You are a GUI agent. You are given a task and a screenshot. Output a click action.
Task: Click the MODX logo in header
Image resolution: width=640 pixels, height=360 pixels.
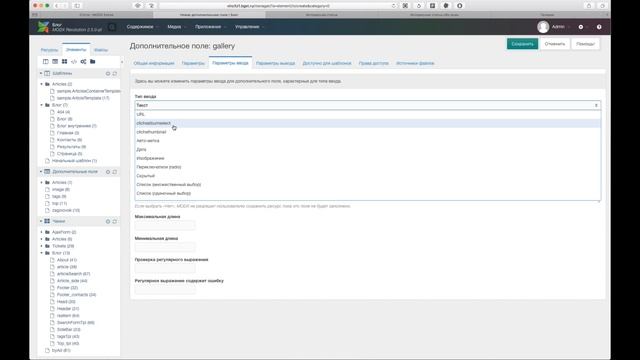[43, 27]
